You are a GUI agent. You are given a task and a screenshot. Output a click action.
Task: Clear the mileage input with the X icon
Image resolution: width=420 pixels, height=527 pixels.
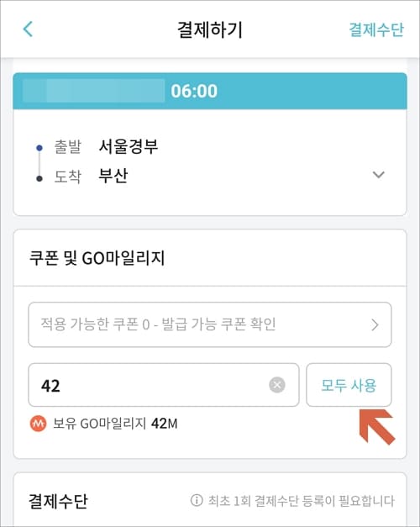point(277,385)
